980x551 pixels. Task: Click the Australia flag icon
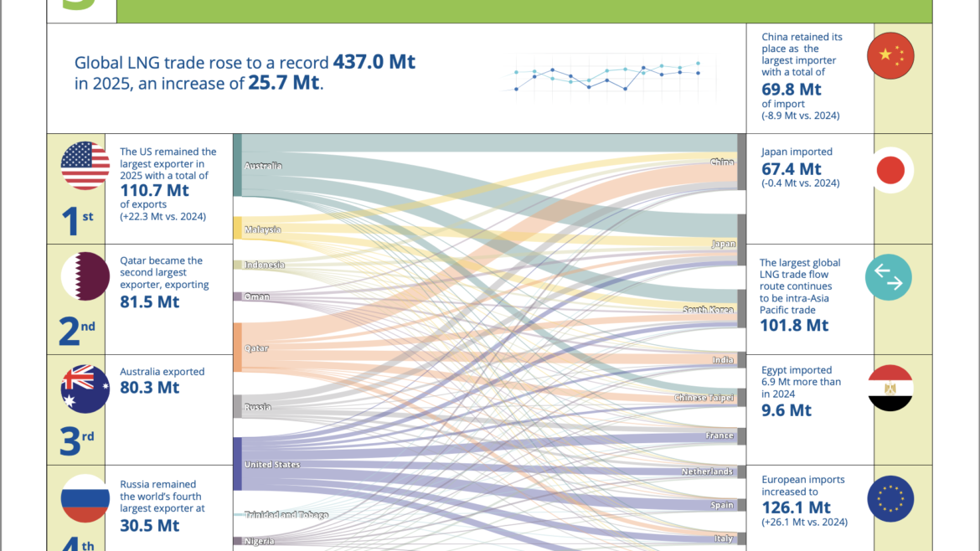[x=85, y=389]
